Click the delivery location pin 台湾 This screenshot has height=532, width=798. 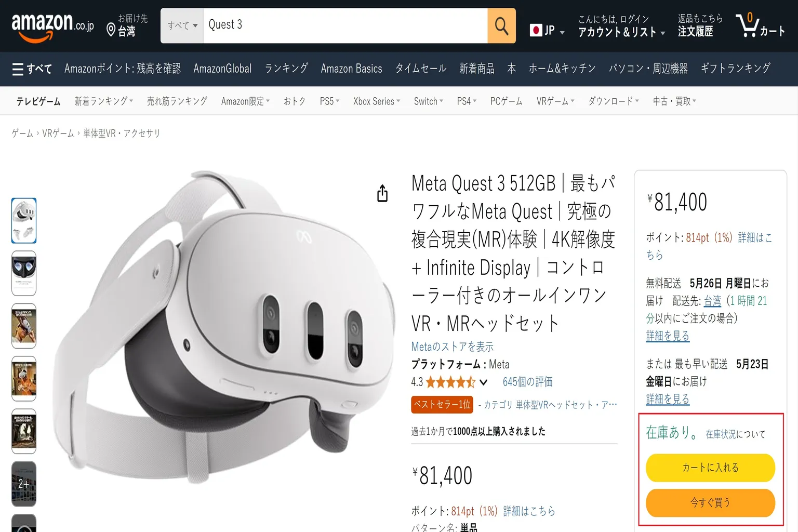pos(127,25)
